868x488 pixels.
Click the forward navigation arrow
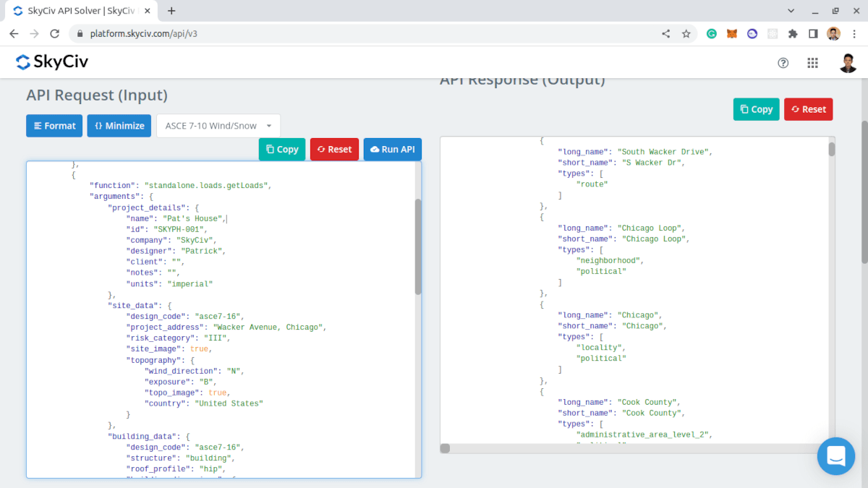(34, 33)
